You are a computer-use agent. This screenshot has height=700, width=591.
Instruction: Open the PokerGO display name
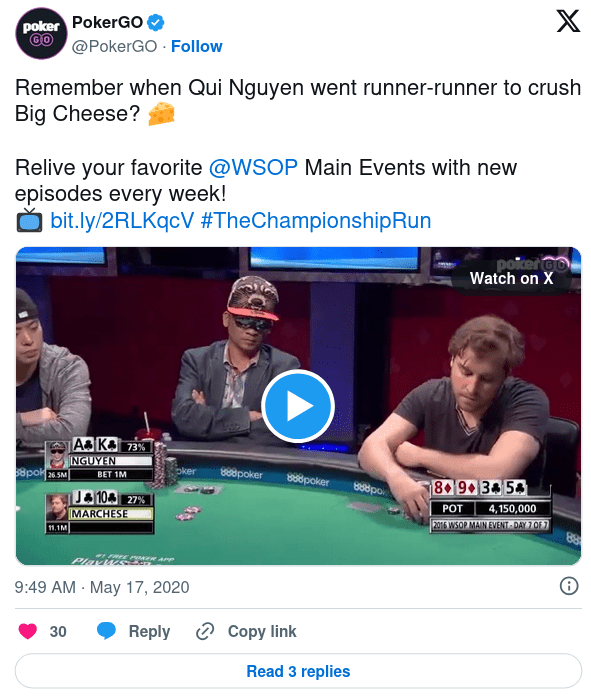[108, 22]
